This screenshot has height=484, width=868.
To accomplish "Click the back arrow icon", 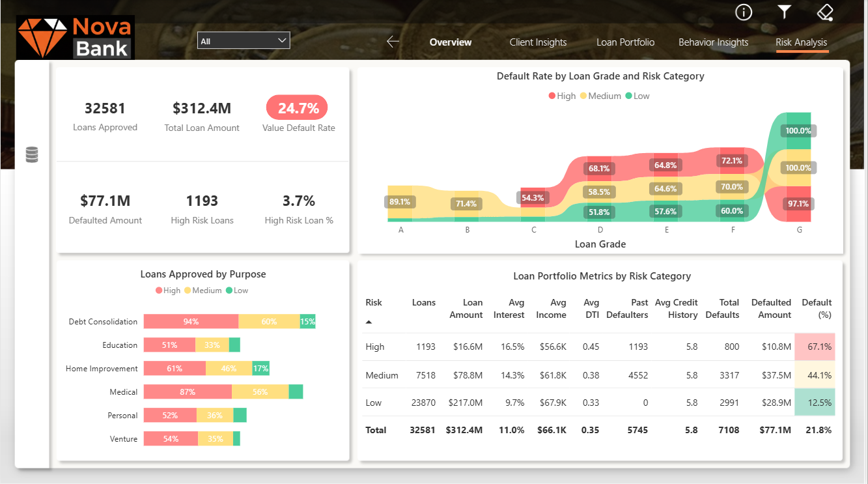I will coord(393,42).
